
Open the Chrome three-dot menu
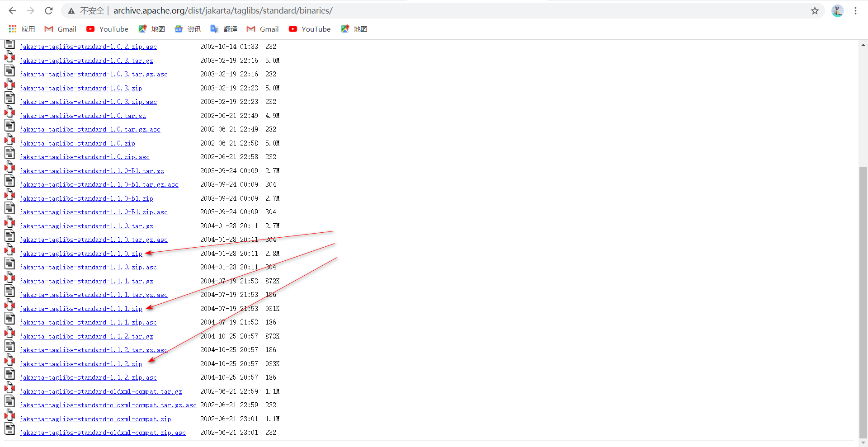855,10
